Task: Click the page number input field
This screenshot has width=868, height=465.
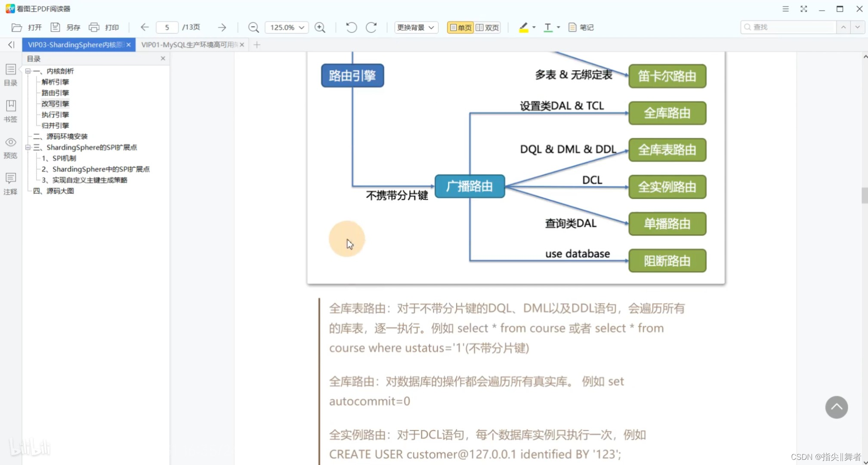Action: click(x=167, y=27)
